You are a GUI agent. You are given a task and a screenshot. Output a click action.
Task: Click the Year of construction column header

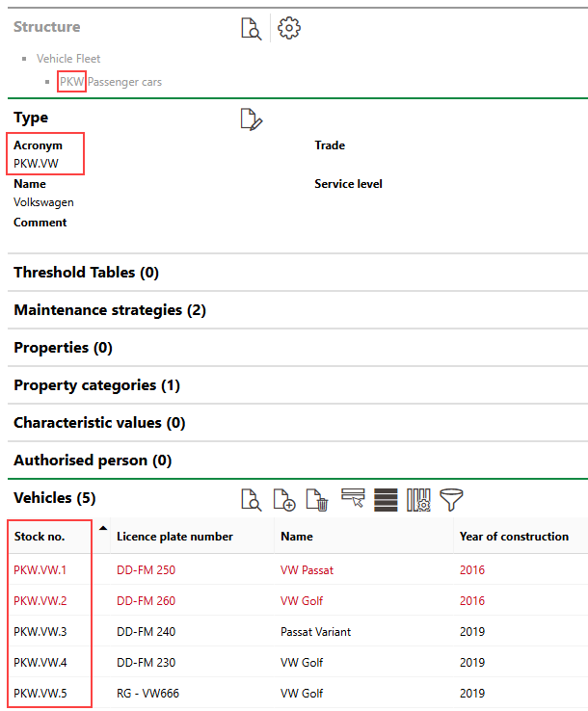514,537
